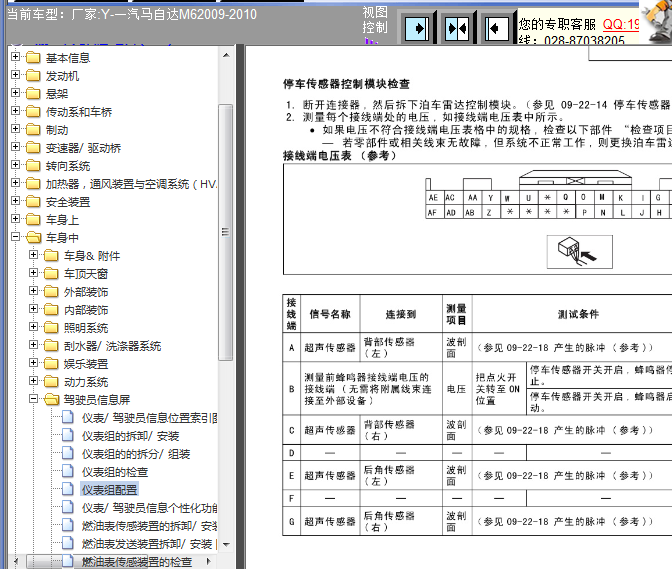Expand the 基本信息 folder node

click(15, 57)
